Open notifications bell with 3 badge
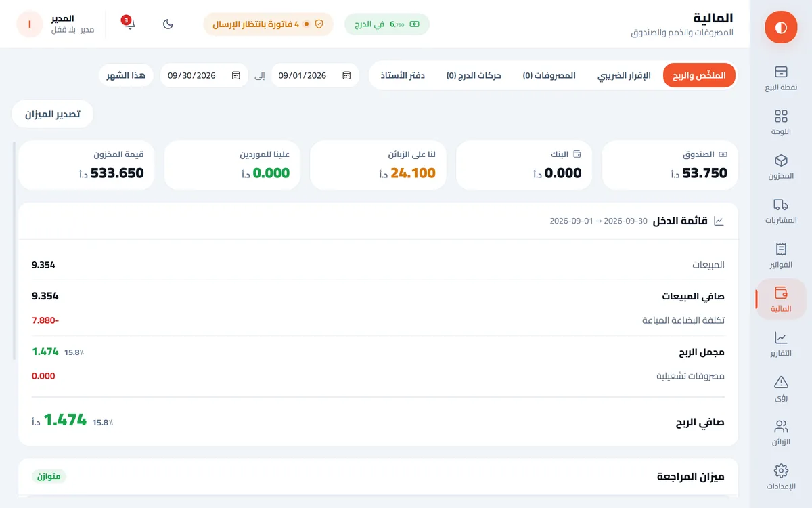 point(130,24)
